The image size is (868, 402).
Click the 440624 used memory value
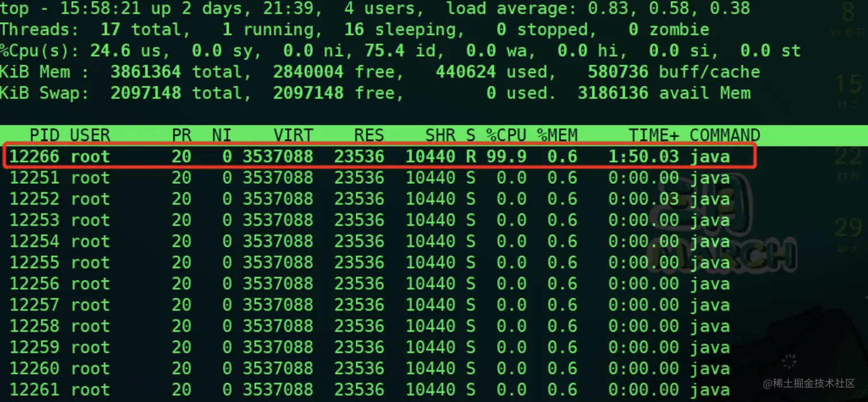click(466, 72)
